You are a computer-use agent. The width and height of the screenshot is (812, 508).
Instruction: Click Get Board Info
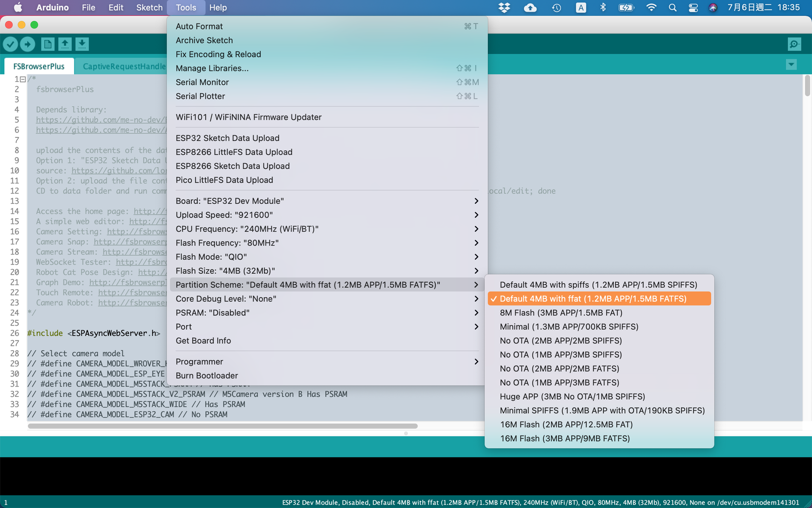point(327,340)
